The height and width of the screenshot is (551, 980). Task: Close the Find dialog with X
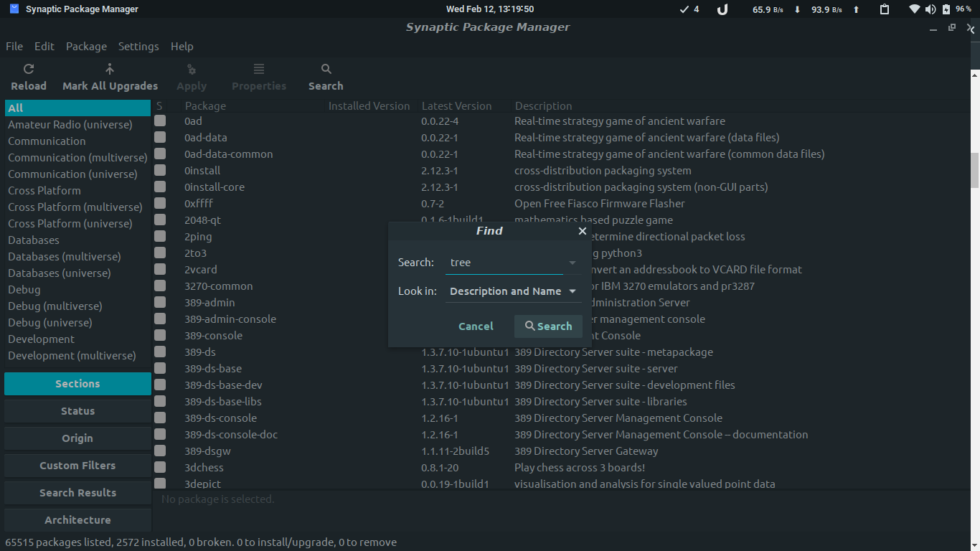[583, 231]
